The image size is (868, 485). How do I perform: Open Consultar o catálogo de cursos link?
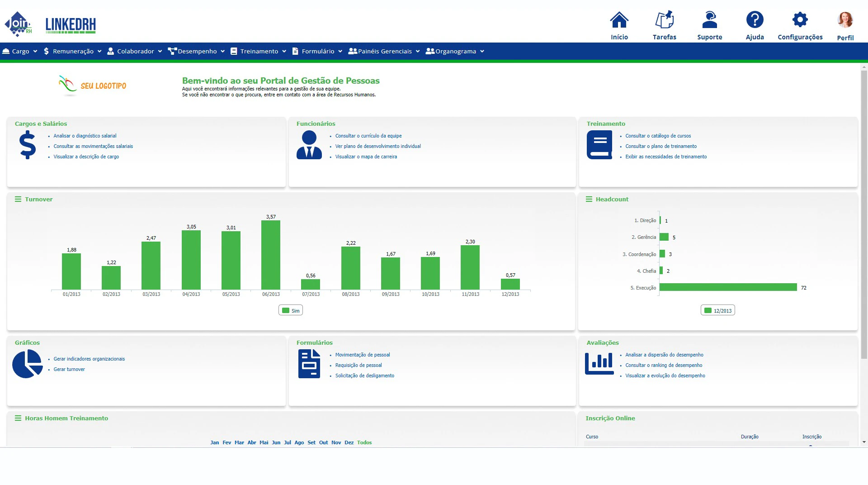coord(658,136)
